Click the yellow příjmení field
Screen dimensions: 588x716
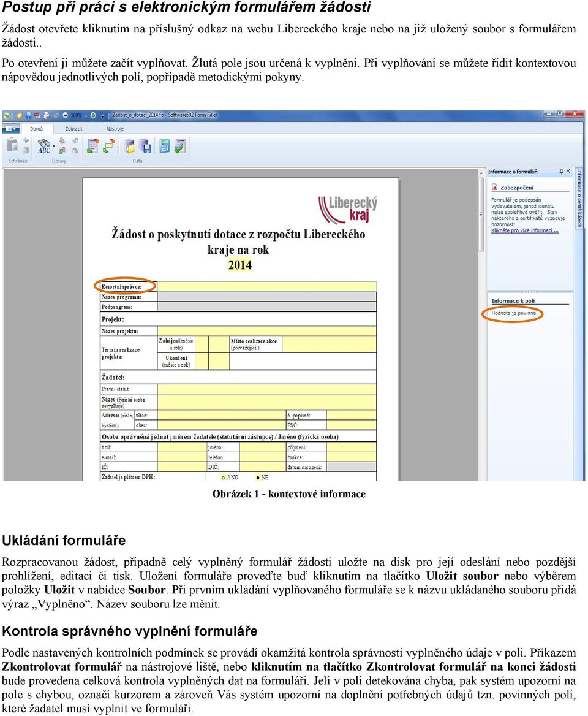click(352, 447)
